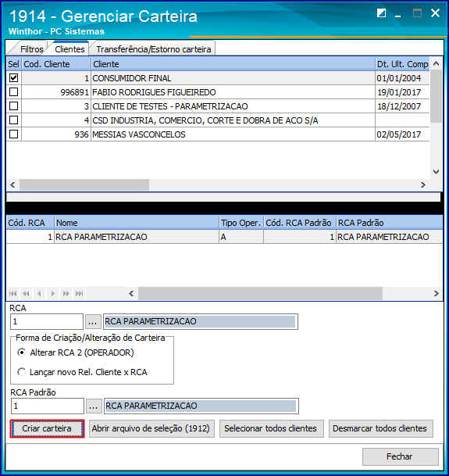Go to next record navigator arrow
This screenshot has width=449, height=476.
pyautogui.click(x=53, y=294)
